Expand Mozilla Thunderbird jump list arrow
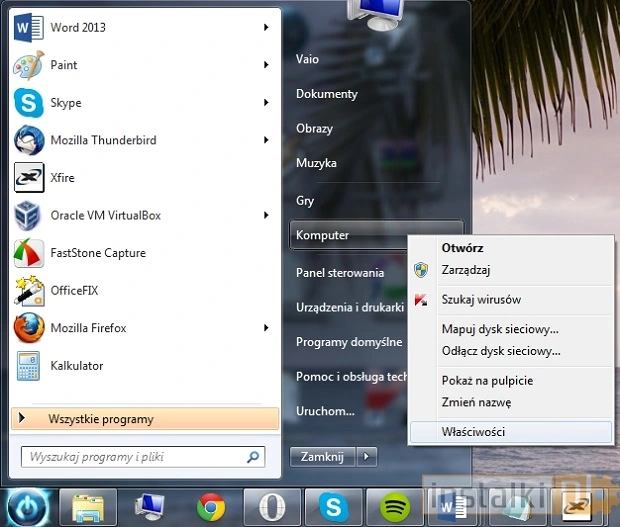620x527 pixels. click(x=266, y=140)
